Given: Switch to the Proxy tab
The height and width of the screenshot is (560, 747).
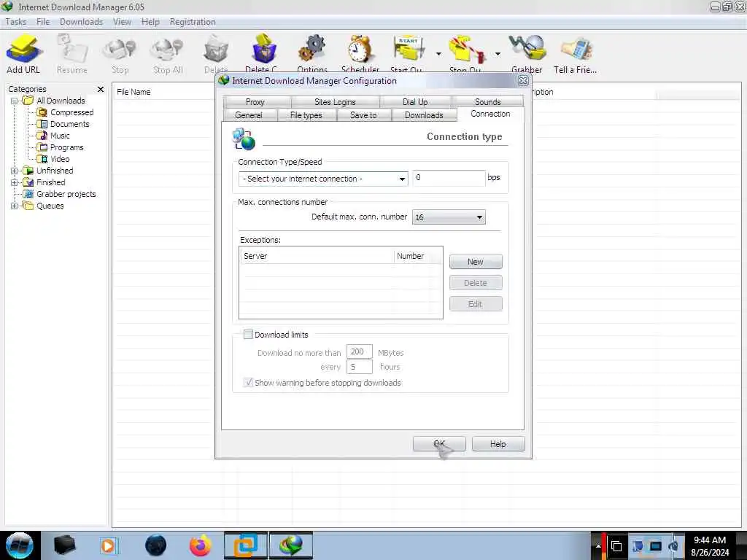Looking at the screenshot, I should [x=255, y=102].
